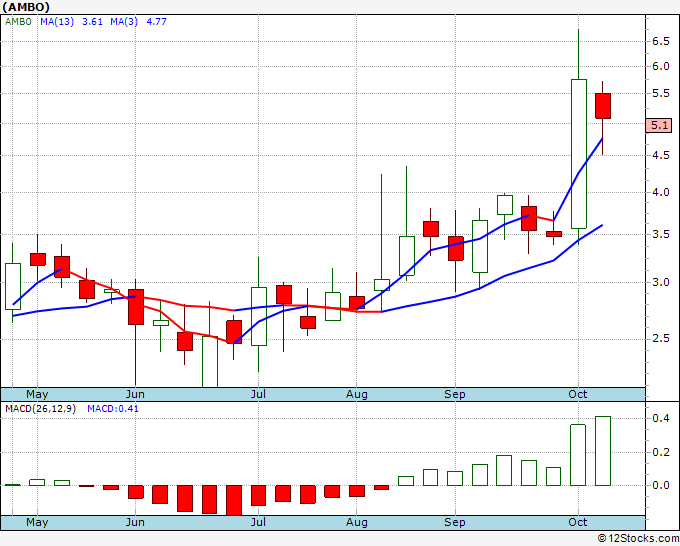Click the 4.0 price axis label

point(660,193)
